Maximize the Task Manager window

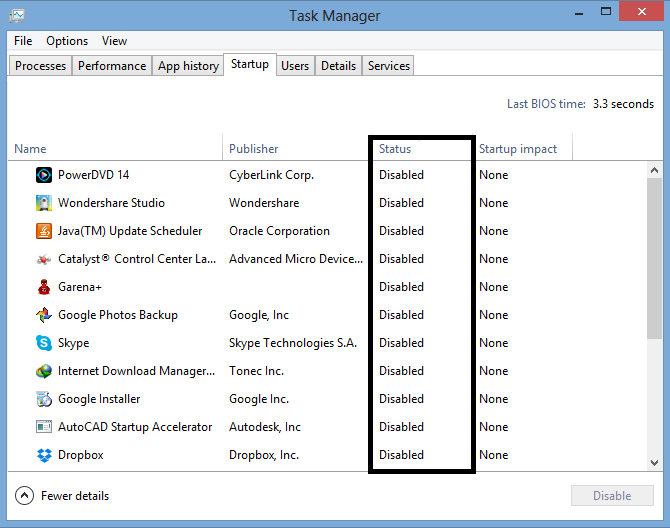point(606,12)
